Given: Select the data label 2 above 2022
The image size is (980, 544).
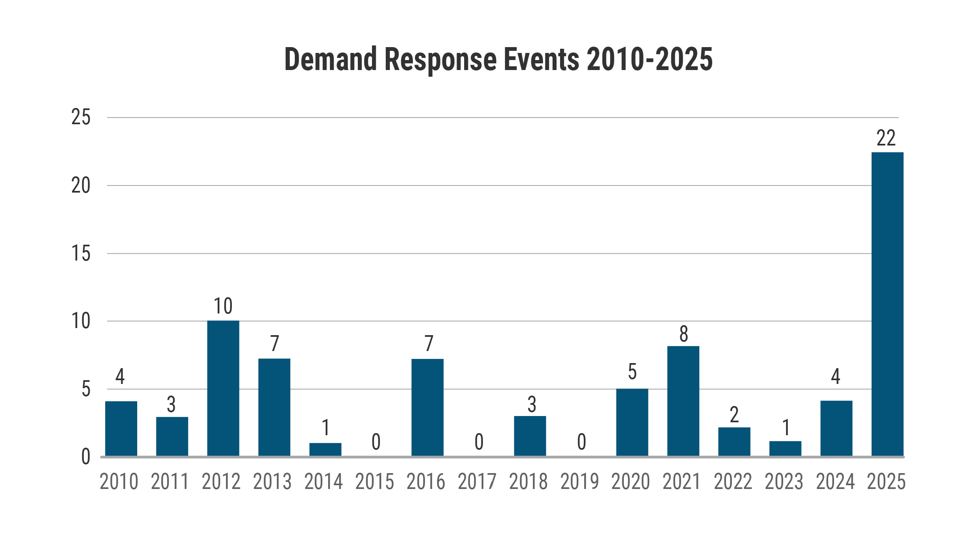Looking at the screenshot, I should tap(734, 415).
